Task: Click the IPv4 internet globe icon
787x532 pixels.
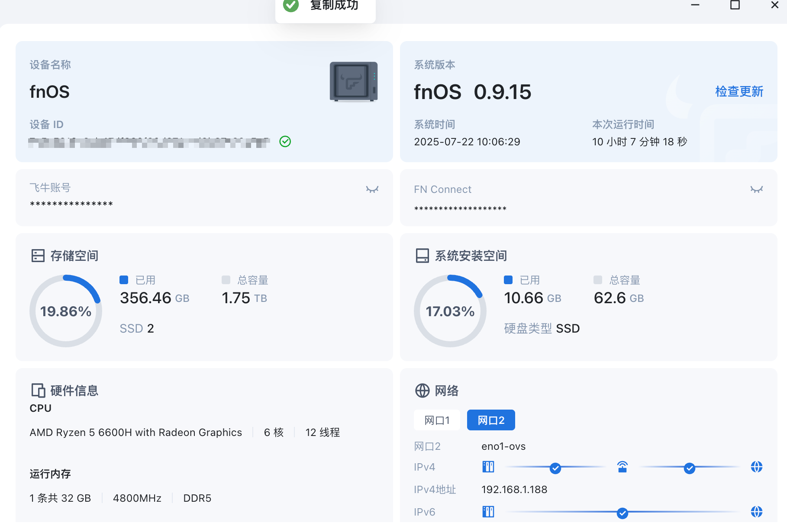Action: tap(756, 467)
